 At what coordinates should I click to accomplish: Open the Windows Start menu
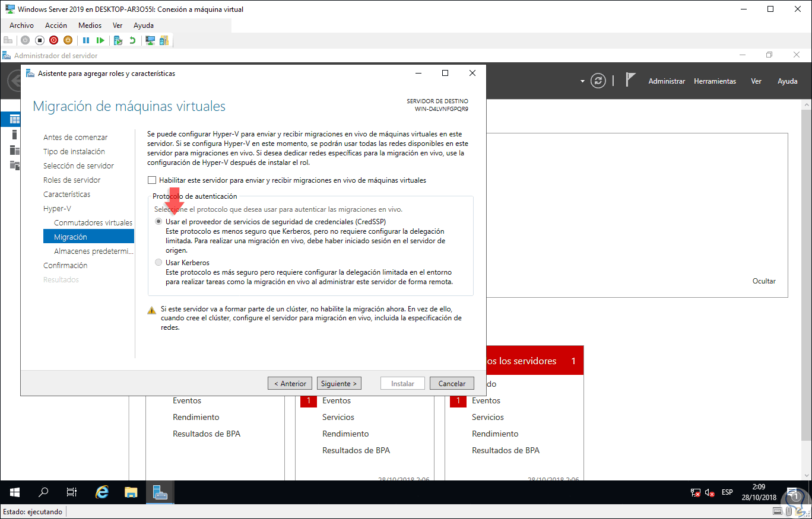(x=15, y=492)
